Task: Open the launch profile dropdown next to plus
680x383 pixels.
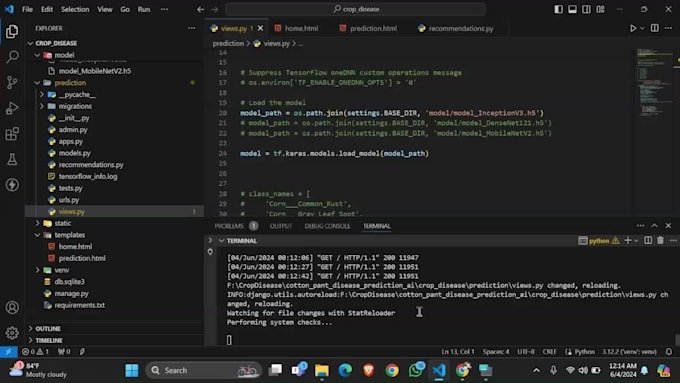Action: point(636,240)
